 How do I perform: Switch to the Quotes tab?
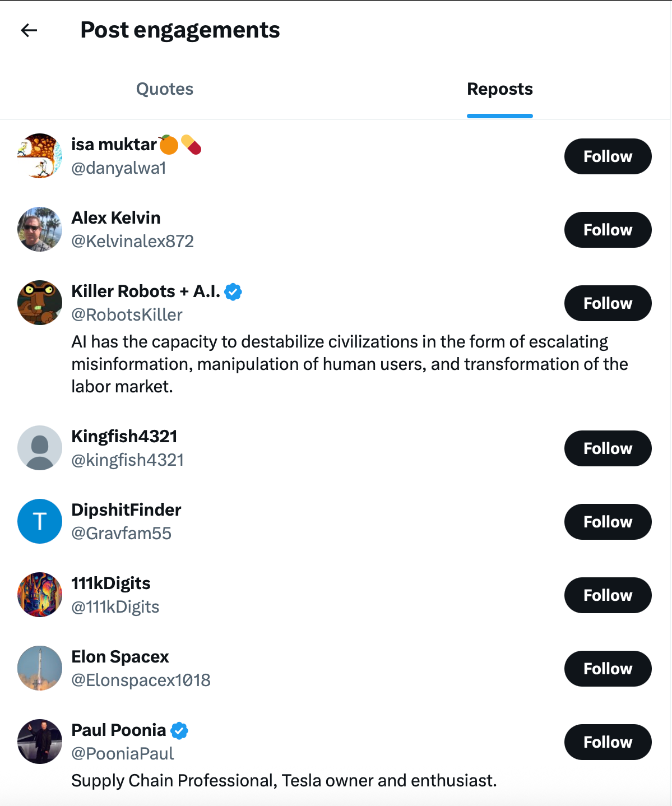[165, 89]
